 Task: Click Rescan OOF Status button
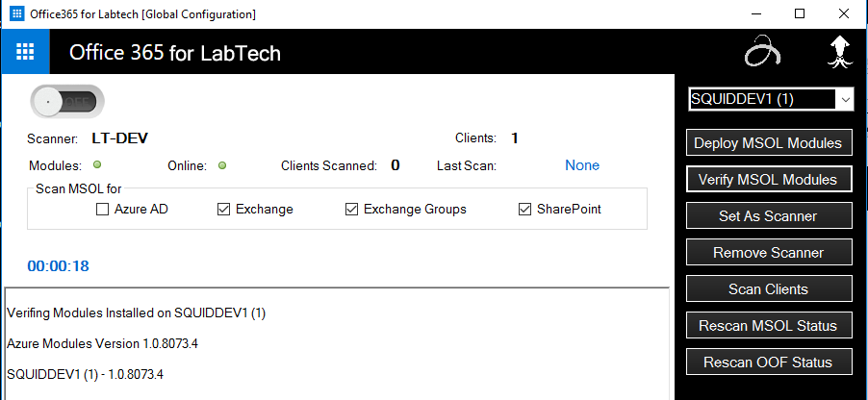point(768,362)
